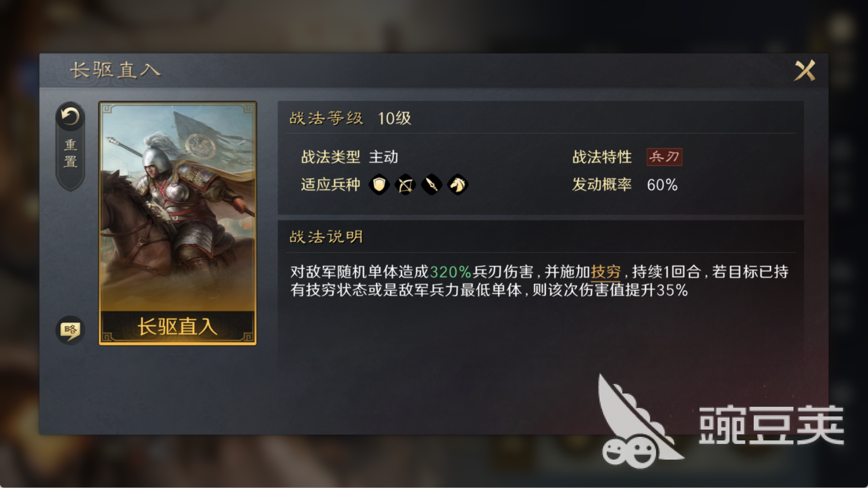Tap the bow archer troop icon
This screenshot has width=868, height=488.
coord(405,185)
